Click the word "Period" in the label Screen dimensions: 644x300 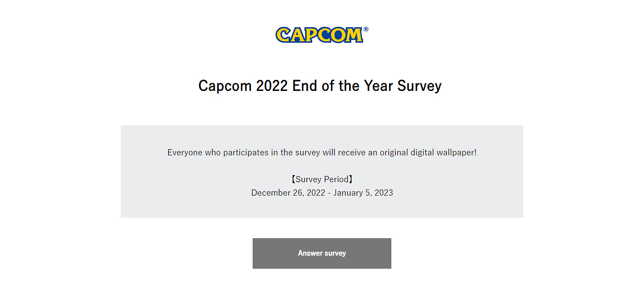(336, 179)
